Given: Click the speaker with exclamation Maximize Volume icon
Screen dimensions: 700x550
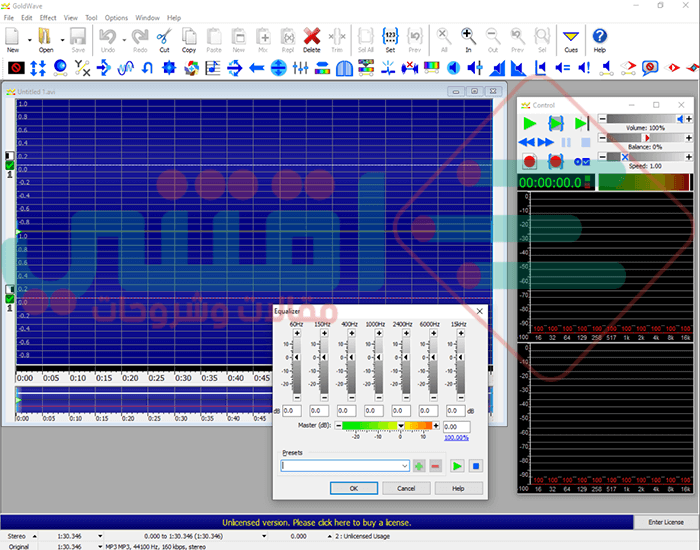Looking at the screenshot, I should [584, 68].
